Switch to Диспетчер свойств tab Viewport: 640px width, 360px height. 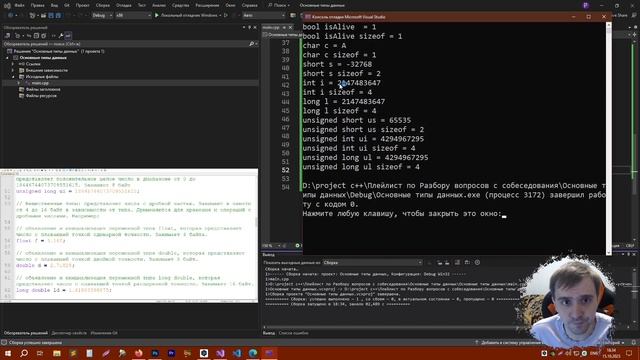tap(69, 333)
